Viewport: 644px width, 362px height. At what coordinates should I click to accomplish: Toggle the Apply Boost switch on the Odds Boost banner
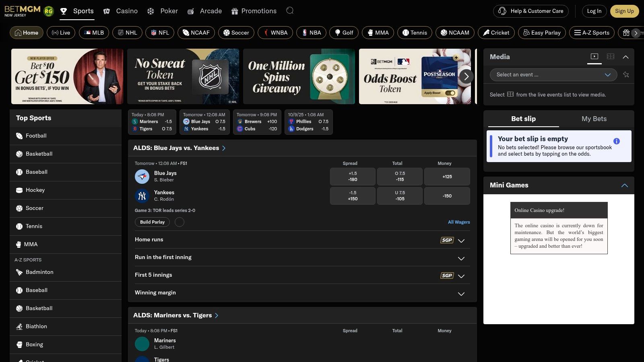coord(450,92)
